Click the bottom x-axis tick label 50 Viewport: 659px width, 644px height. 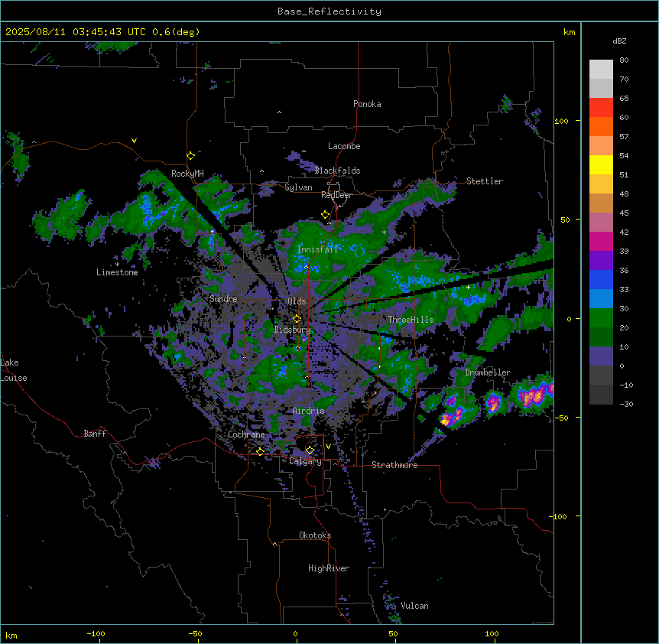394,633
